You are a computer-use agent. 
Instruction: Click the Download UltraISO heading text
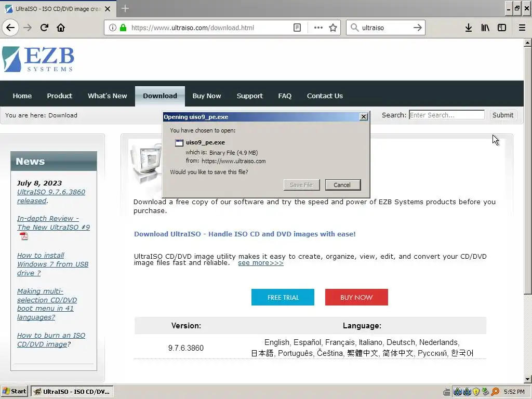245,234
